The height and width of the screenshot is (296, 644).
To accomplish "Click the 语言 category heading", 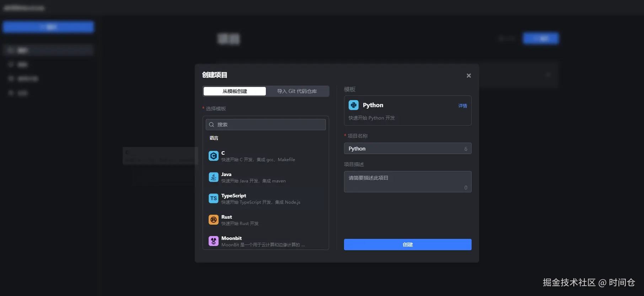I will coord(214,138).
